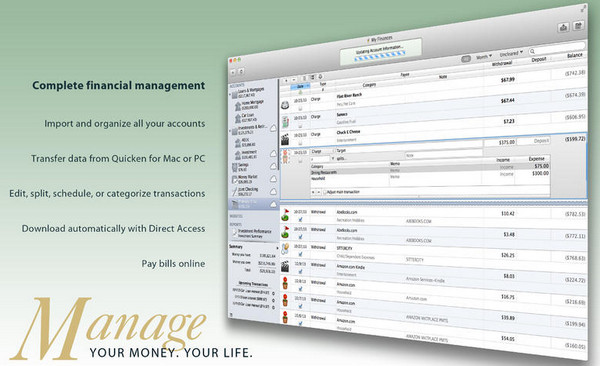The height and width of the screenshot is (366, 600).
Task: Click the house icon beside Home Mortgage
Action: tap(238, 106)
